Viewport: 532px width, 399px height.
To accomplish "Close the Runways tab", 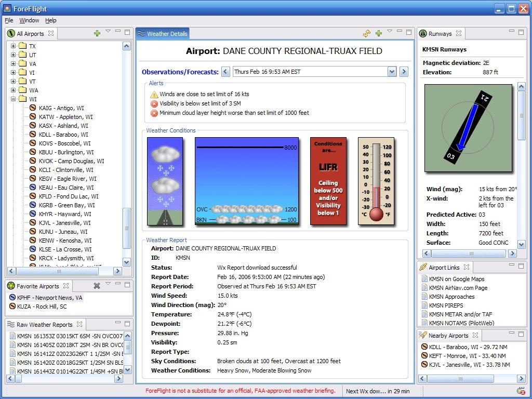I will tap(459, 33).
